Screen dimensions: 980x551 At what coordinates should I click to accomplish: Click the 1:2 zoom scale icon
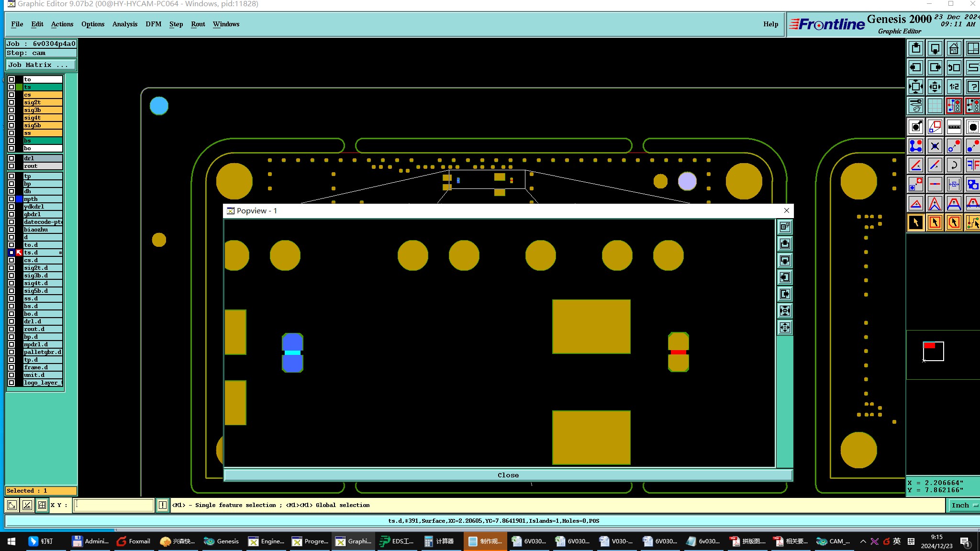point(954,87)
